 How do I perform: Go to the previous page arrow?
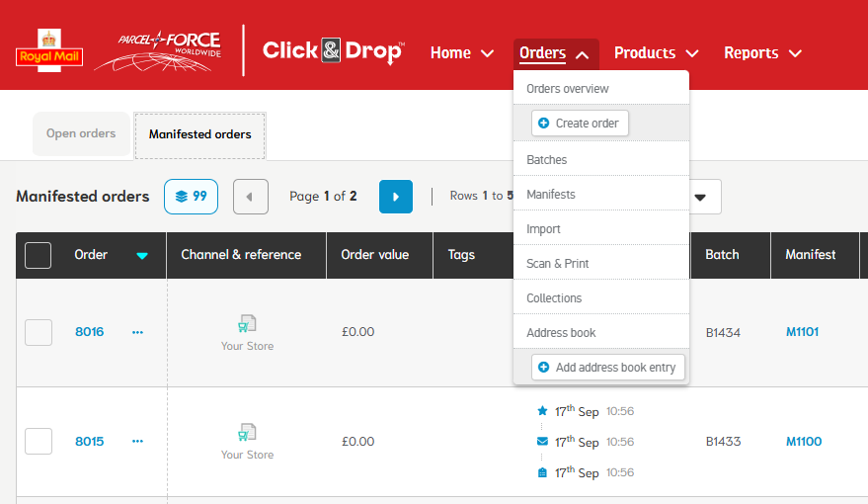click(251, 197)
